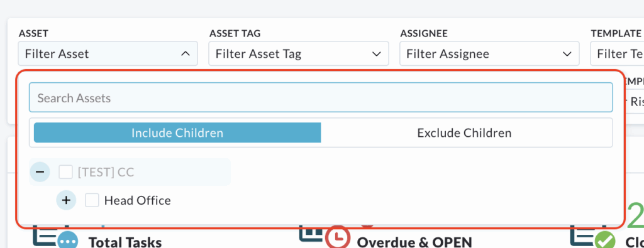Select the Exclude Children option
Image resolution: width=644 pixels, height=248 pixels.
[x=464, y=133]
